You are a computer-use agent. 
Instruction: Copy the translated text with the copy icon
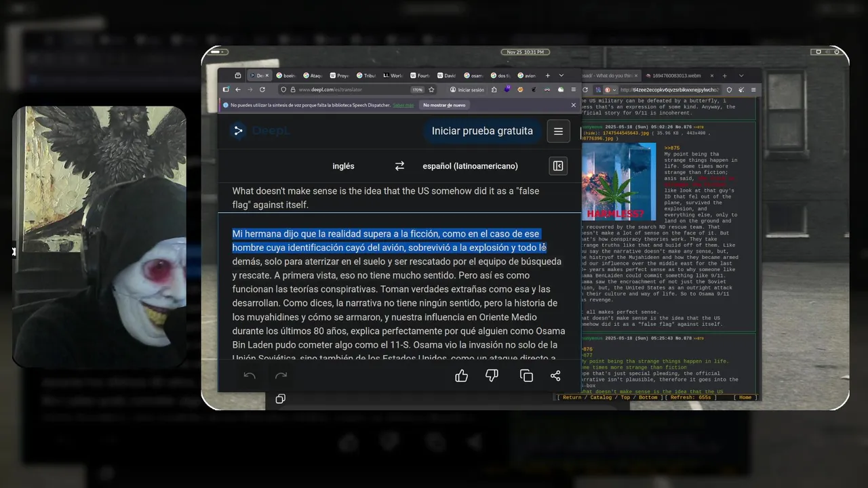[526, 375]
